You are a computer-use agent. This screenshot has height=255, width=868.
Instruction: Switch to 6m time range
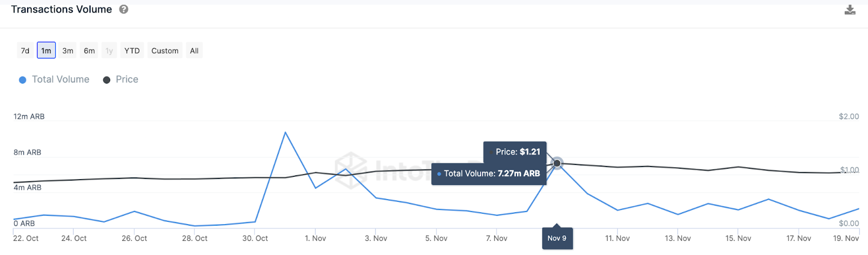(90, 50)
